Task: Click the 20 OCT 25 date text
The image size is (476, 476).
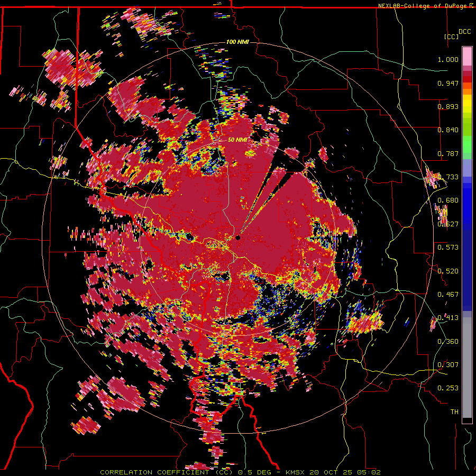Action: [331, 472]
